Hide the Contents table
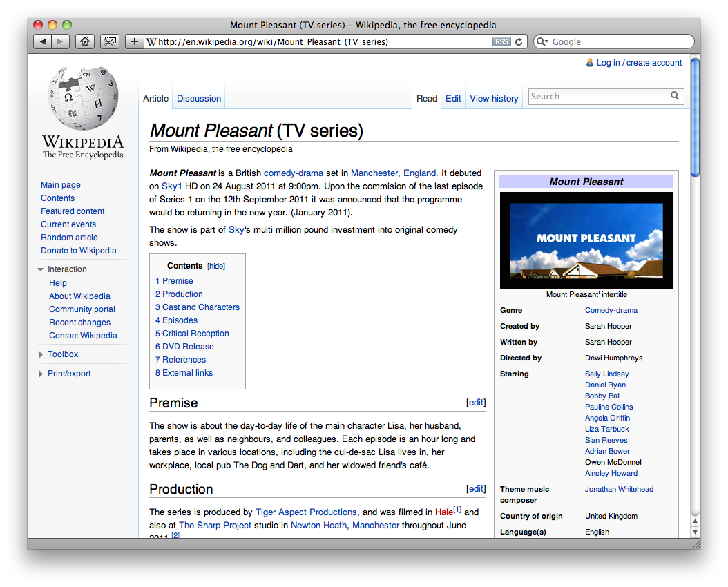The image size is (728, 587). 216,267
